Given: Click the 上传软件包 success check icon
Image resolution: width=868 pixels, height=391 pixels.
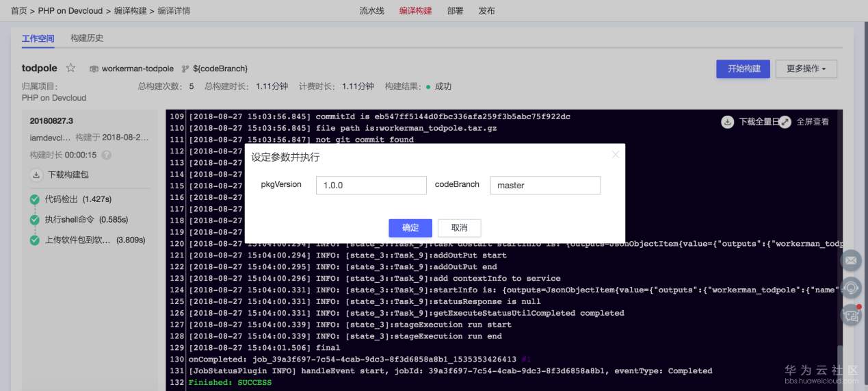Looking at the screenshot, I should 35,240.
